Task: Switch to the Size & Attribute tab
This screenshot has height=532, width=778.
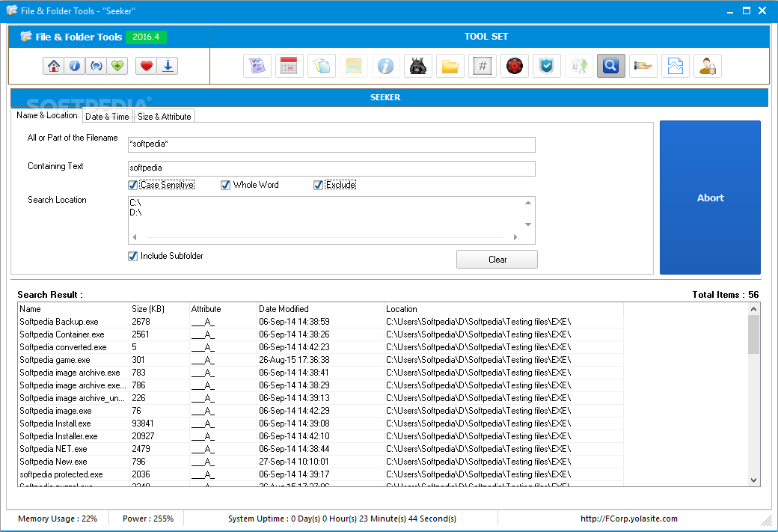Action: point(165,117)
